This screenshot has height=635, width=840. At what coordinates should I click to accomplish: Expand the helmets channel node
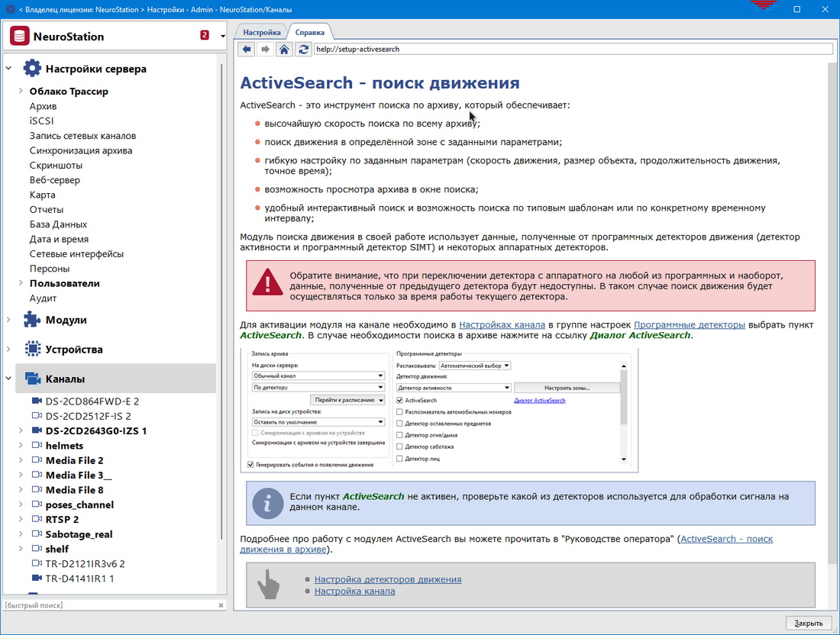tap(21, 446)
